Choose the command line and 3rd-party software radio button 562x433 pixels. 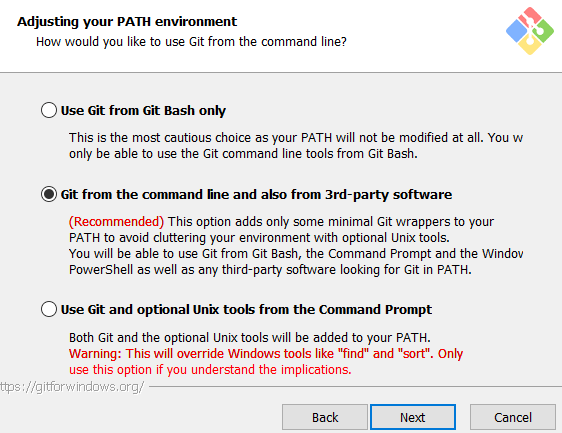(49, 194)
